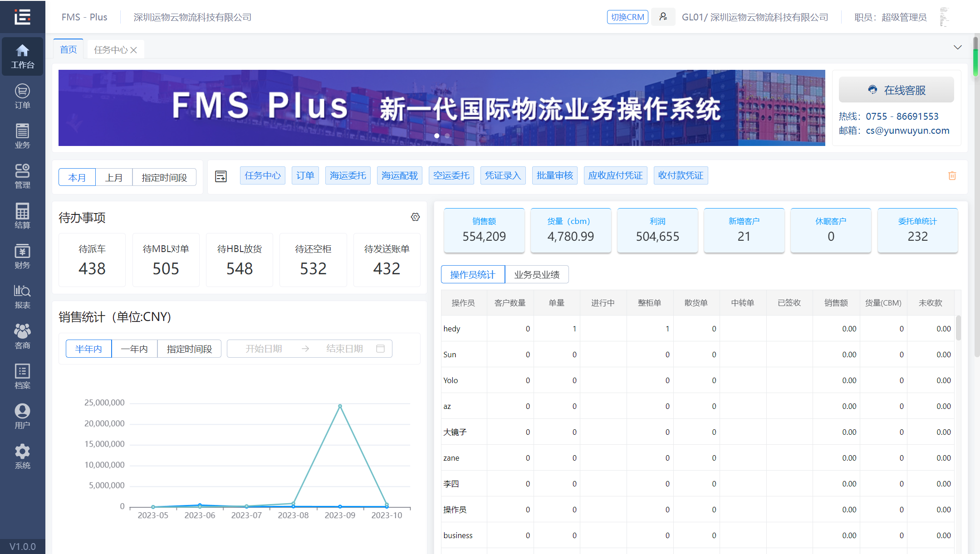Open the 管理 management sidebar icon
The height and width of the screenshot is (554, 980).
(x=22, y=176)
